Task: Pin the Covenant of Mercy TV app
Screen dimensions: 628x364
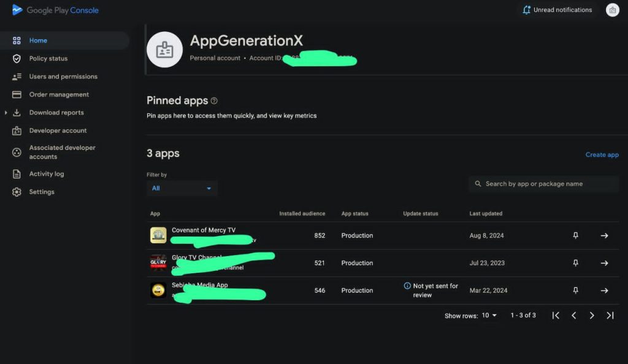Action: click(575, 235)
